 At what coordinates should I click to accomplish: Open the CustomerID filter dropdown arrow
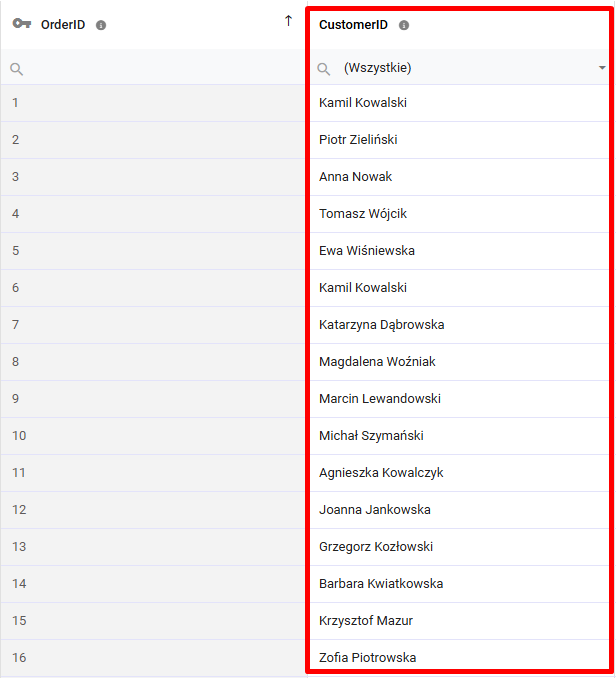[x=602, y=68]
